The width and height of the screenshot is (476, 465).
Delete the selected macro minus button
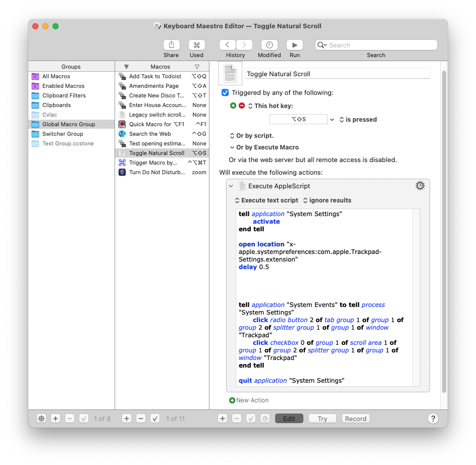click(x=140, y=419)
